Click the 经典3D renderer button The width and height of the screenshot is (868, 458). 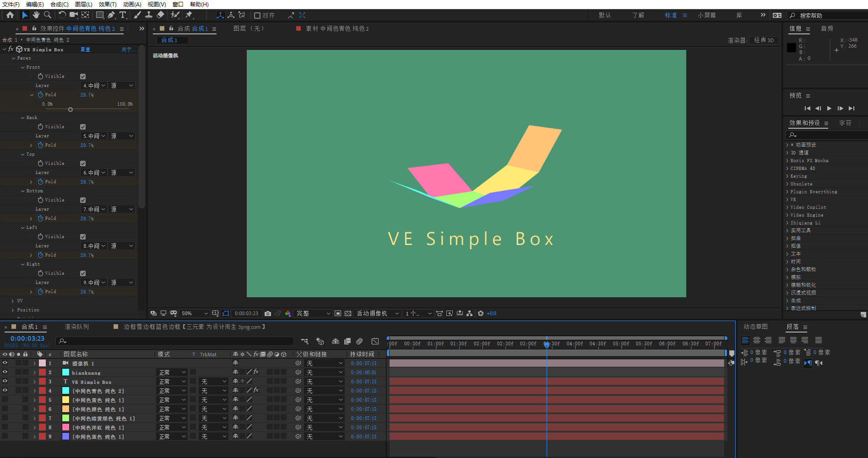[764, 40]
